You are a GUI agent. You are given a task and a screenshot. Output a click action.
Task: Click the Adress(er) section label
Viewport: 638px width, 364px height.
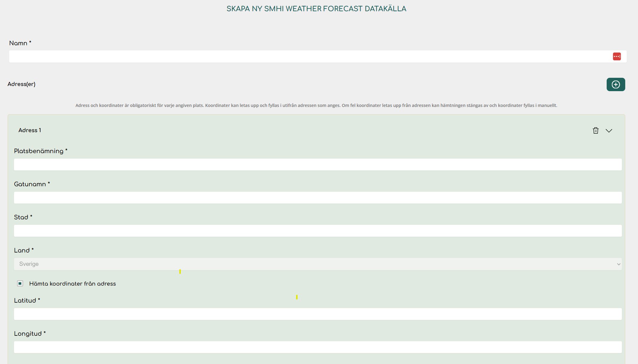click(x=21, y=84)
